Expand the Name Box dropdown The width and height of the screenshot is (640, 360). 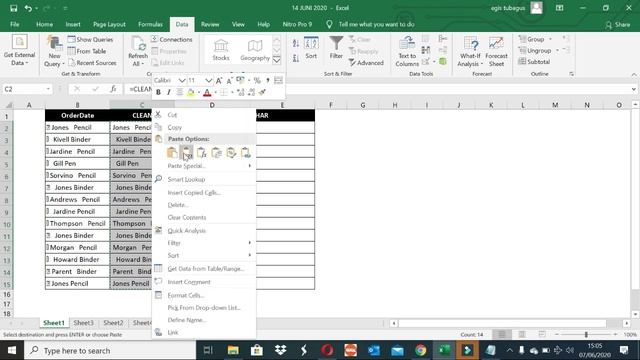coord(48,89)
